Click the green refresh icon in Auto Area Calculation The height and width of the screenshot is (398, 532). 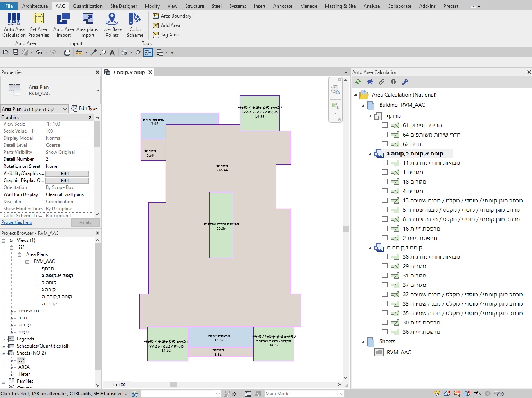358,82
